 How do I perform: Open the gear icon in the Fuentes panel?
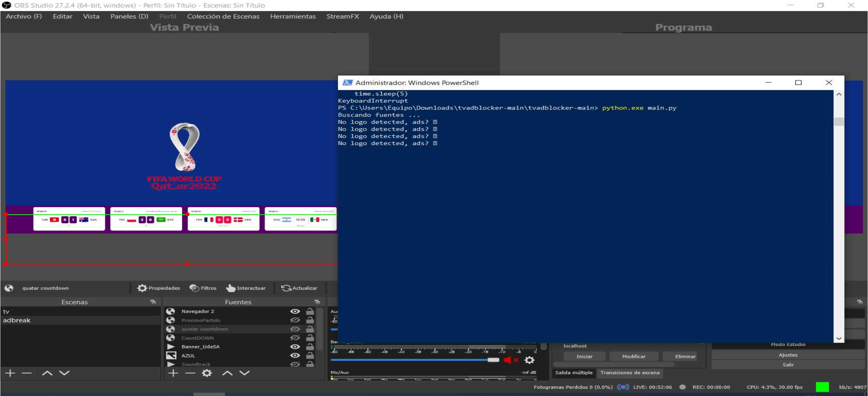[207, 373]
